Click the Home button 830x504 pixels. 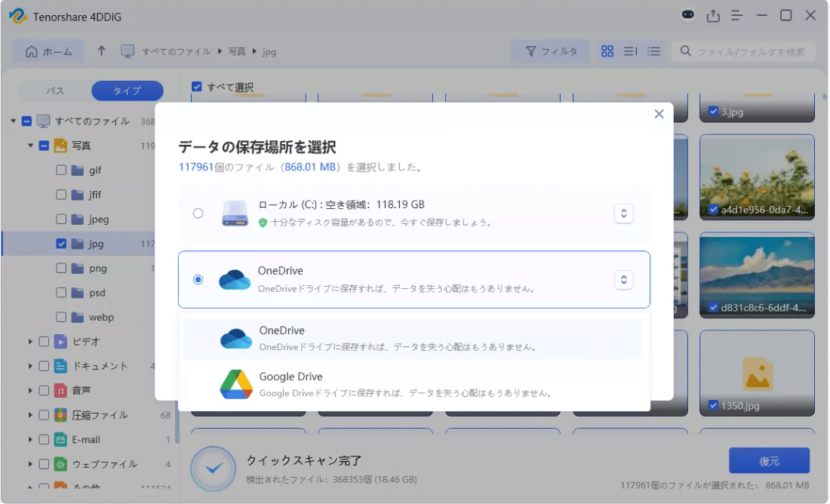coord(47,51)
